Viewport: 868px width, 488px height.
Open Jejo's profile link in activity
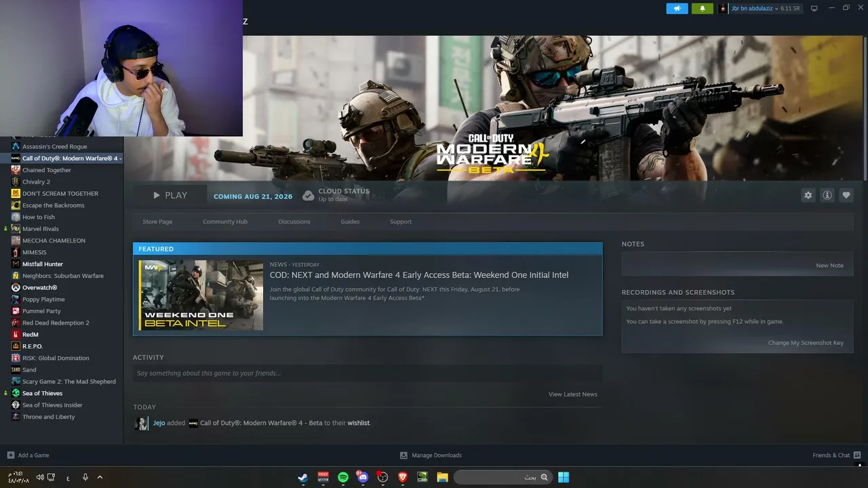tap(159, 423)
